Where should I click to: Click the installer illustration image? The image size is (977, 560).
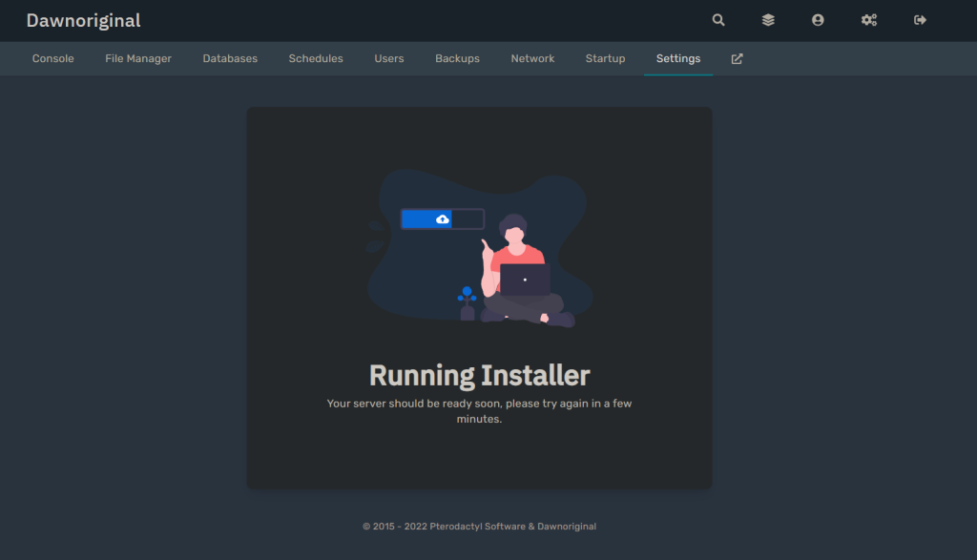pos(479,248)
